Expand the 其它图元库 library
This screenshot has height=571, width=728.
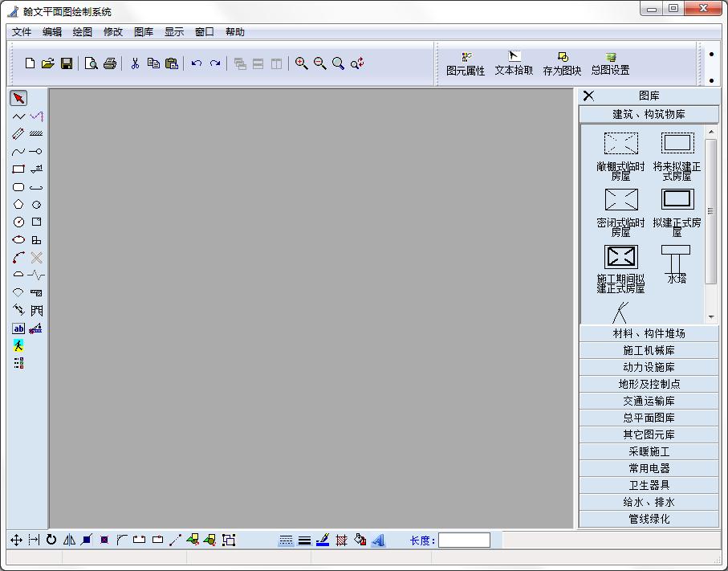pyautogui.click(x=649, y=434)
